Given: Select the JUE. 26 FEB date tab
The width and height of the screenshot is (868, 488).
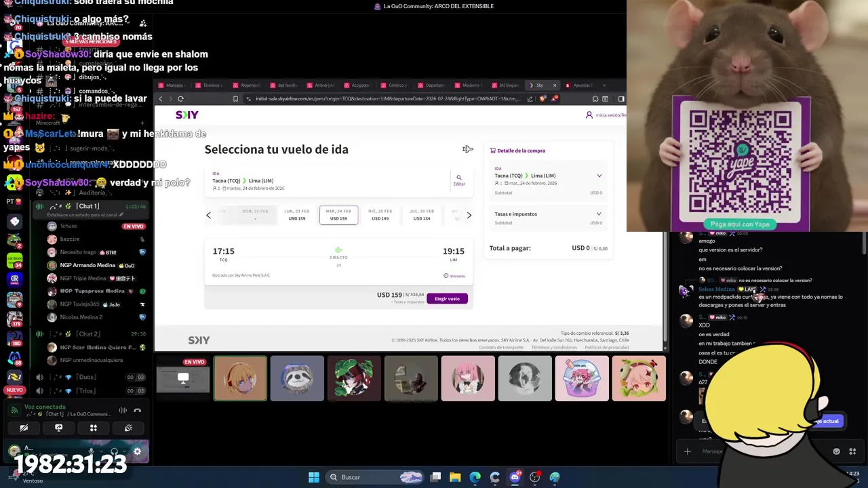Looking at the screenshot, I should [422, 215].
